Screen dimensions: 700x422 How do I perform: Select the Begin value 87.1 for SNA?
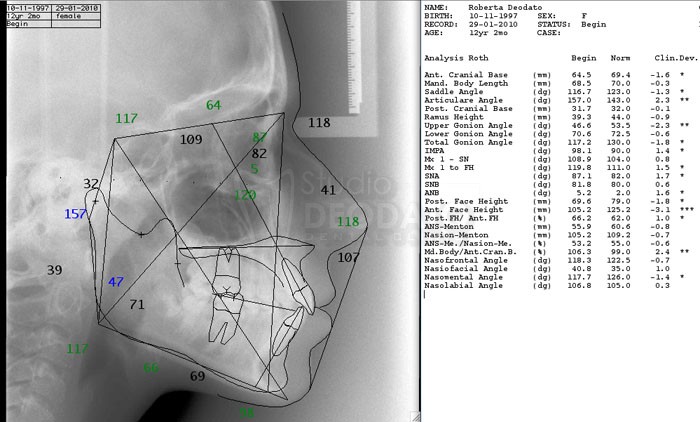pyautogui.click(x=582, y=176)
